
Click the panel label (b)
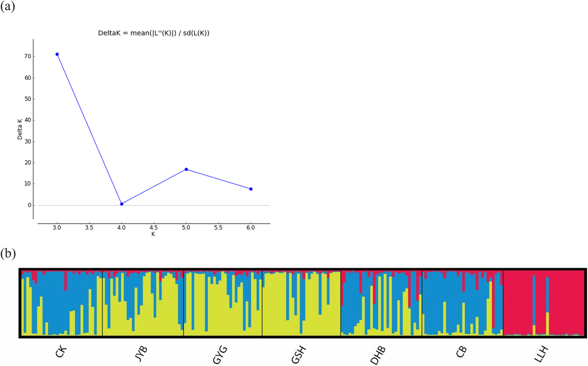[x=8, y=253]
